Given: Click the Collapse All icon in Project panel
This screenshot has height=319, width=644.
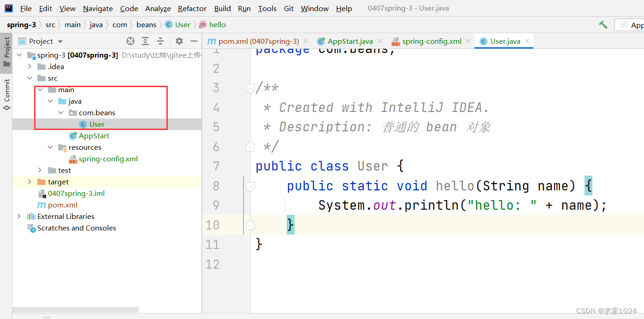Looking at the screenshot, I should pyautogui.click(x=160, y=41).
